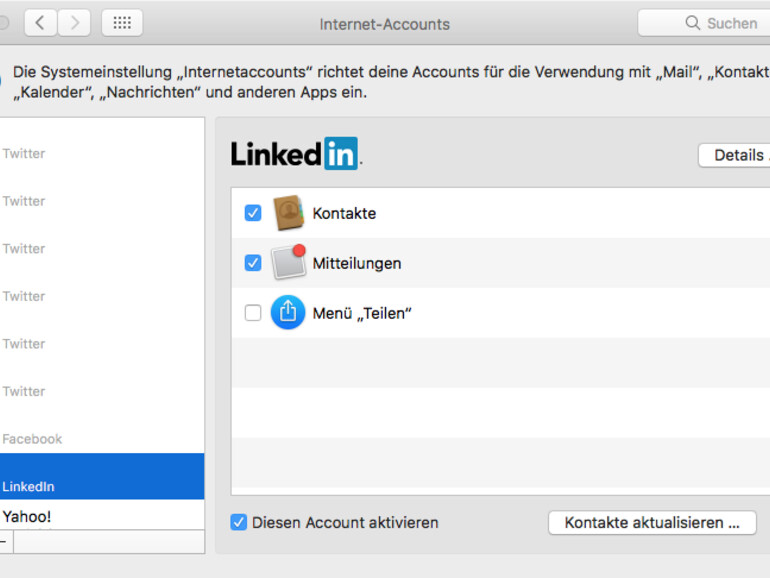Select the Yahoo! account in sidebar
Viewport: 770px width, 578px height.
(102, 515)
